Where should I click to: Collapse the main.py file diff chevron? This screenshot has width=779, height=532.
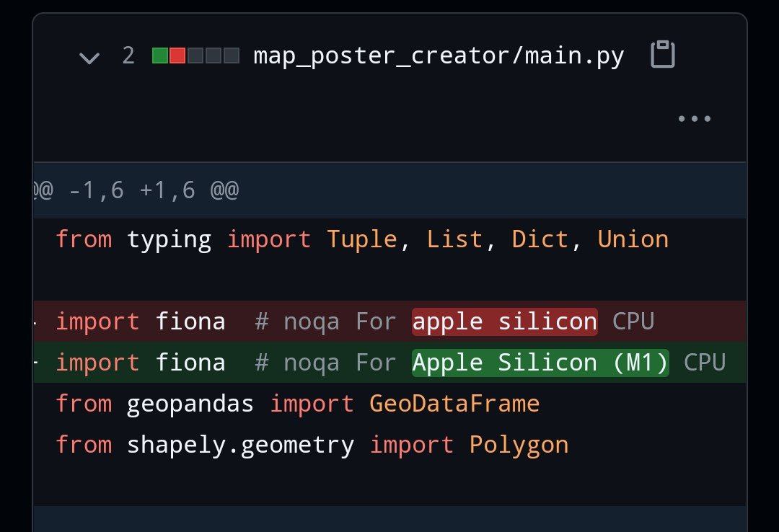click(x=89, y=57)
